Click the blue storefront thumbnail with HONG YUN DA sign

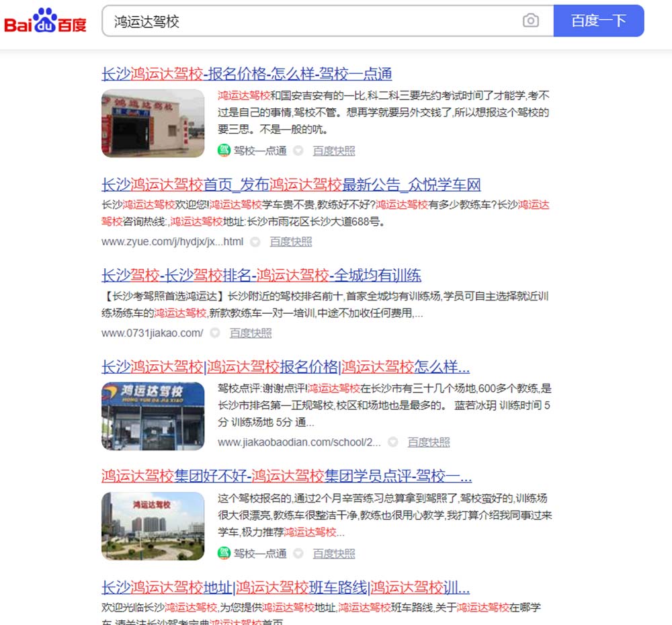[x=153, y=416]
